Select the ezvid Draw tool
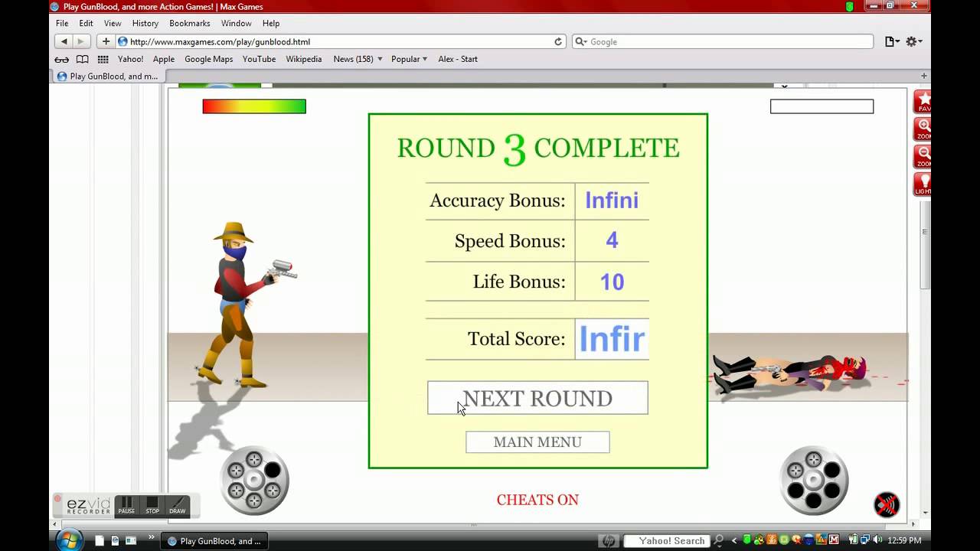Screen dimensions: 980x551 click(x=178, y=506)
